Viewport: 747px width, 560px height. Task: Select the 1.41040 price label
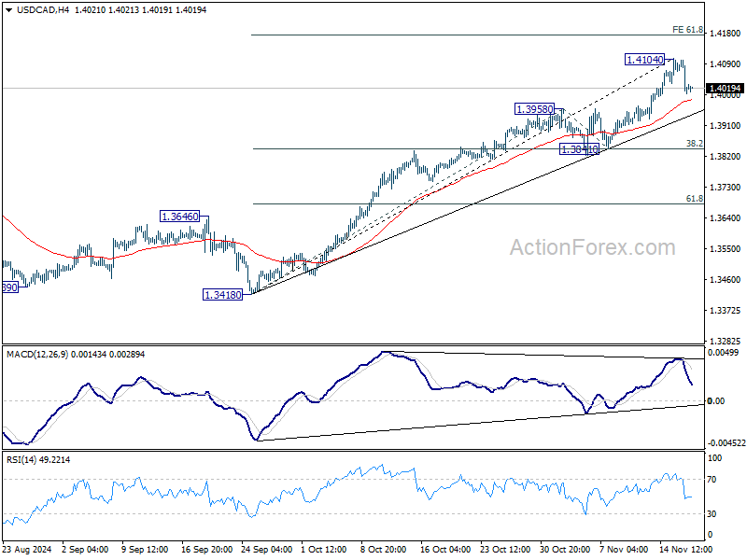(644, 60)
